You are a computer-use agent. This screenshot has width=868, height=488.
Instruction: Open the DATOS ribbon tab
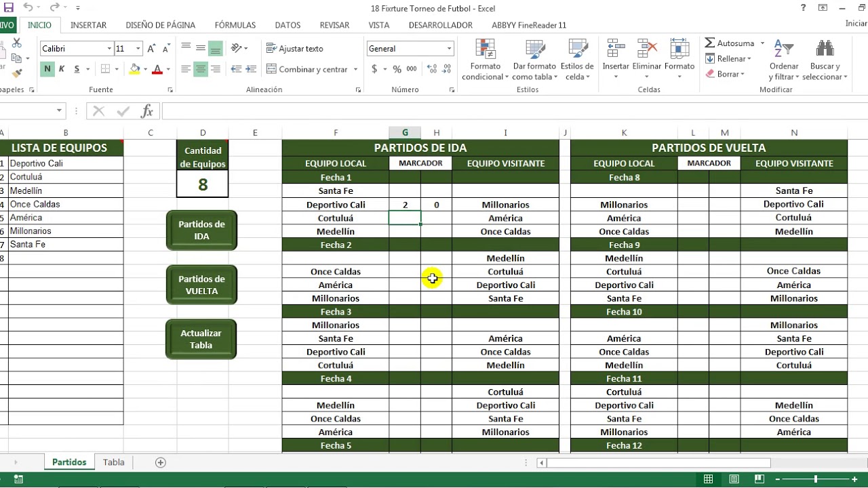pos(288,25)
